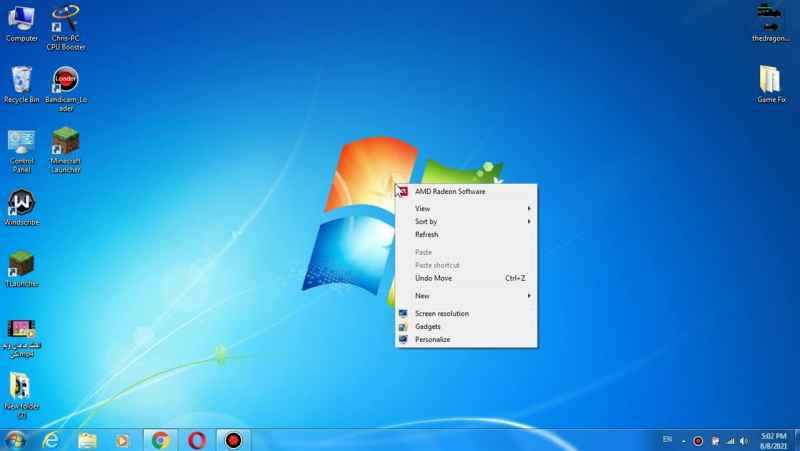Select the Windscribe shortcut icon

[x=21, y=208]
